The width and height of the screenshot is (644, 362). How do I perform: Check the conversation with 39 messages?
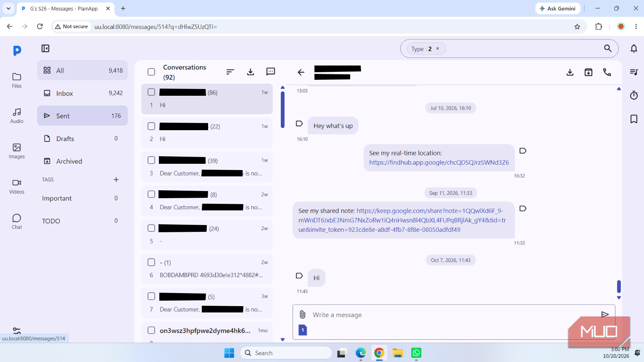(151, 160)
